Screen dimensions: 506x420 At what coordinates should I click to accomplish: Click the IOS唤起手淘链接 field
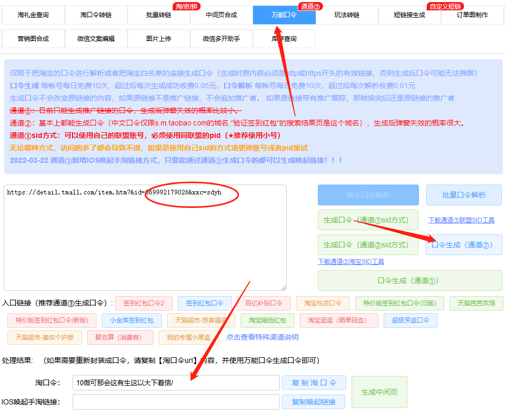176,402
